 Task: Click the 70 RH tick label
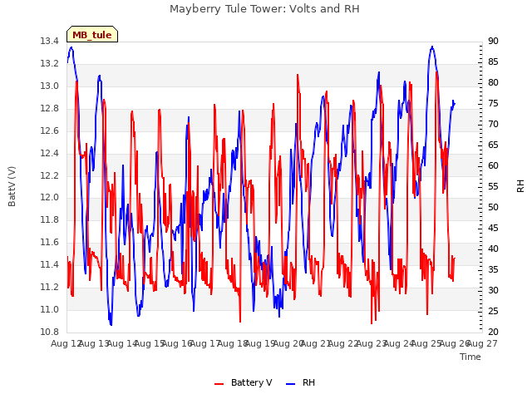tap(493, 125)
